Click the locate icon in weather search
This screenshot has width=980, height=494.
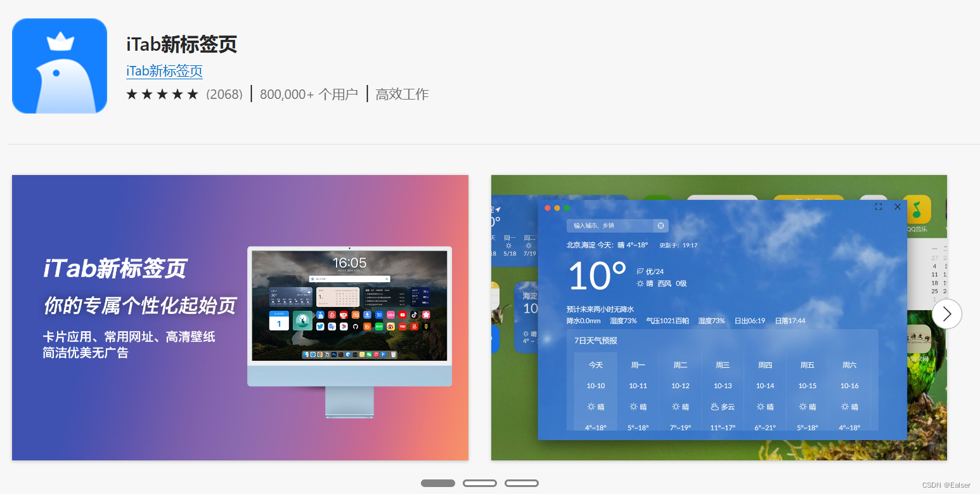click(661, 226)
